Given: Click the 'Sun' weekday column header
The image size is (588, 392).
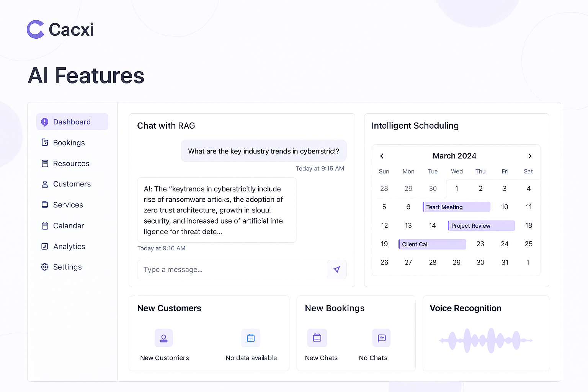Looking at the screenshot, I should (x=384, y=171).
